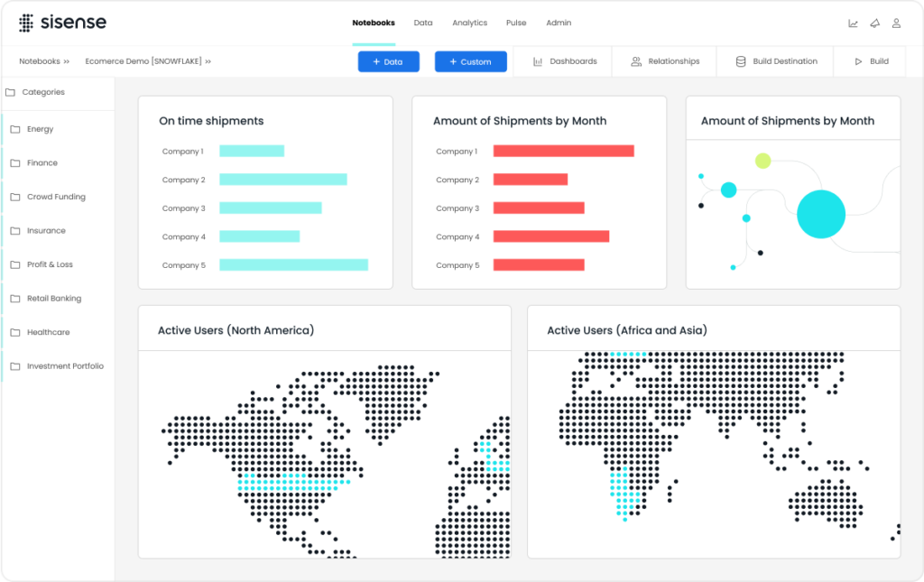The image size is (924, 582).
Task: Open the Pulse menu item
Action: click(x=515, y=23)
